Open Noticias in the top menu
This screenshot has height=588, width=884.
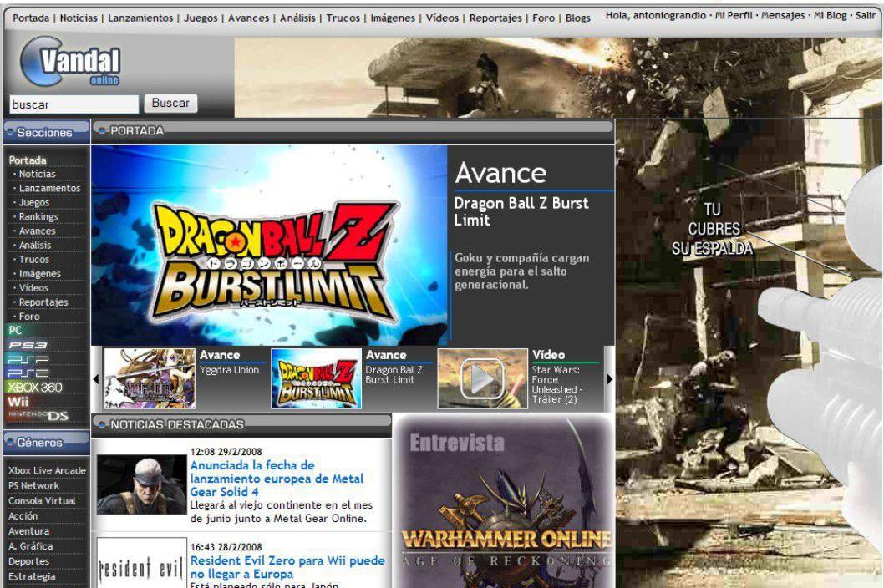[x=79, y=18]
